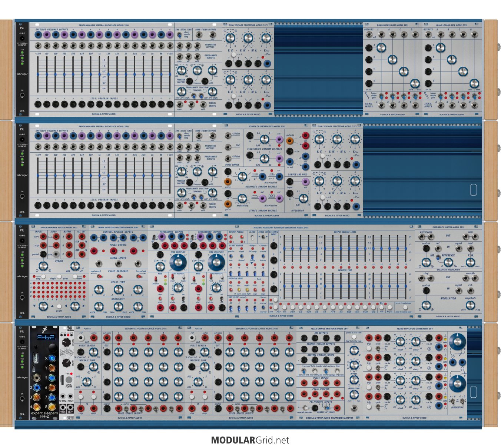Push channel A trig button on Quad Function Generator
Viewport: 501px width, 448px height.
[369, 348]
